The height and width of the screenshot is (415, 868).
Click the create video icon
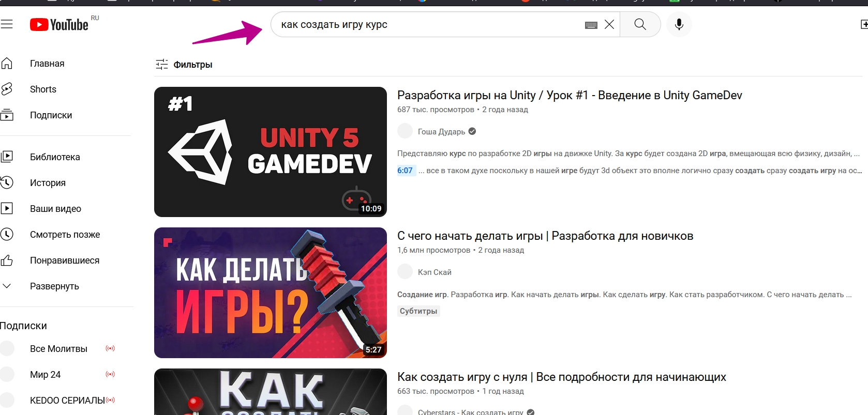864,24
